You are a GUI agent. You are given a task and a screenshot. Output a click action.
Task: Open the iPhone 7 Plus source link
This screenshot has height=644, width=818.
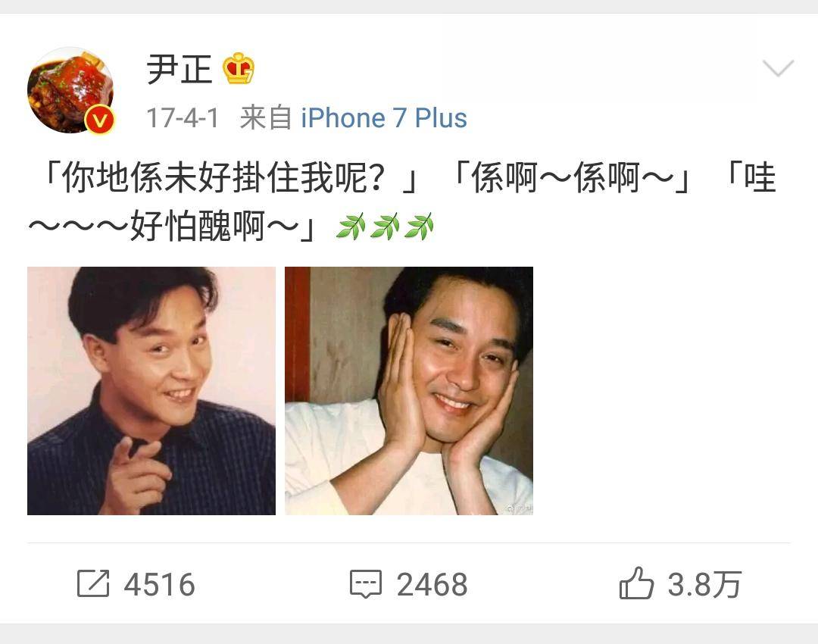pyautogui.click(x=383, y=118)
